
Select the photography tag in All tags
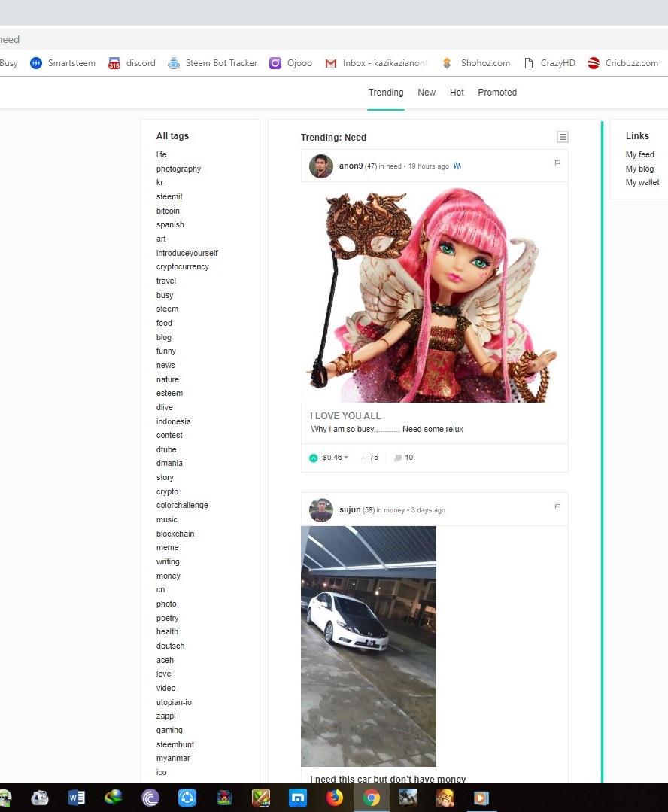pyautogui.click(x=178, y=169)
